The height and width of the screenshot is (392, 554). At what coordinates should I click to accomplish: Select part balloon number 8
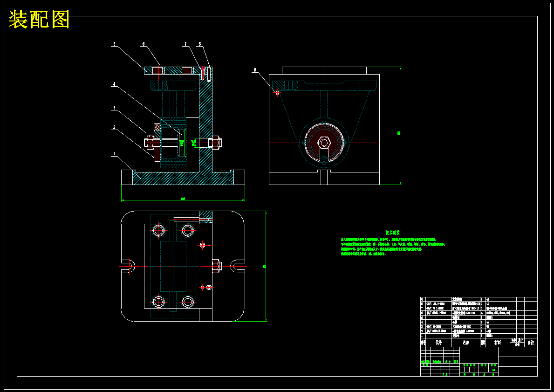point(199,44)
